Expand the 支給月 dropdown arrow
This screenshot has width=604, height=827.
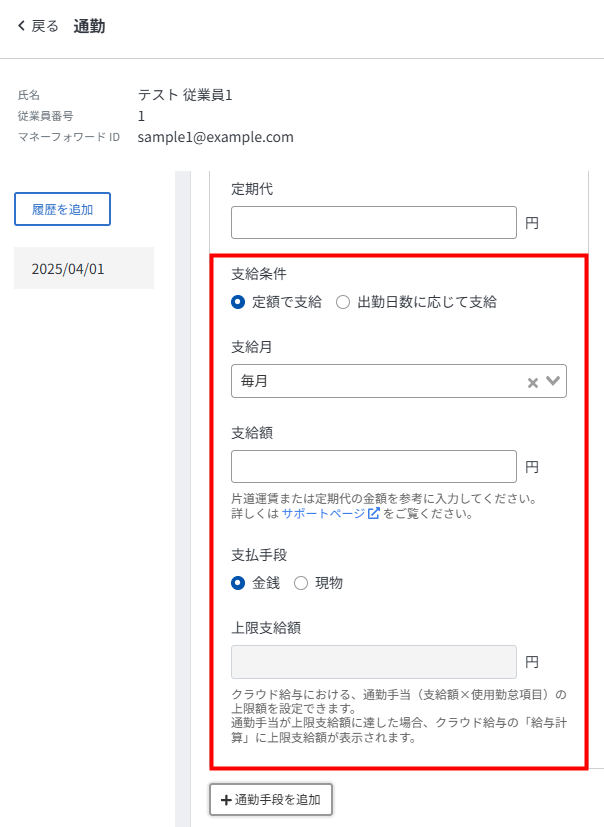553,381
